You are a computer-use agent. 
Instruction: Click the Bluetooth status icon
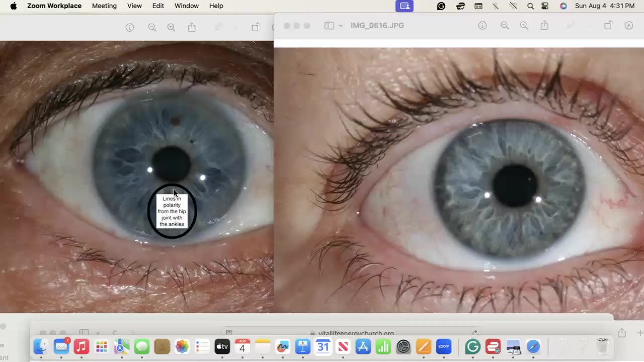496,6
